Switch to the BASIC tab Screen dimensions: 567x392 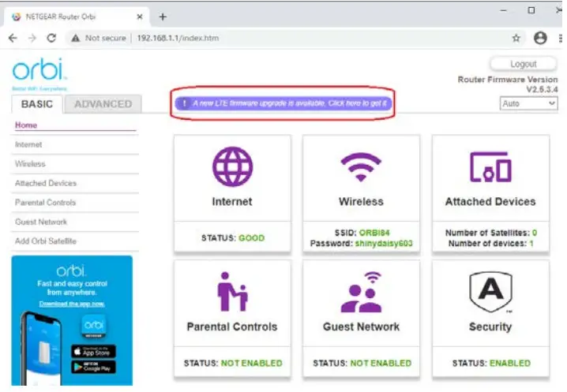click(37, 104)
